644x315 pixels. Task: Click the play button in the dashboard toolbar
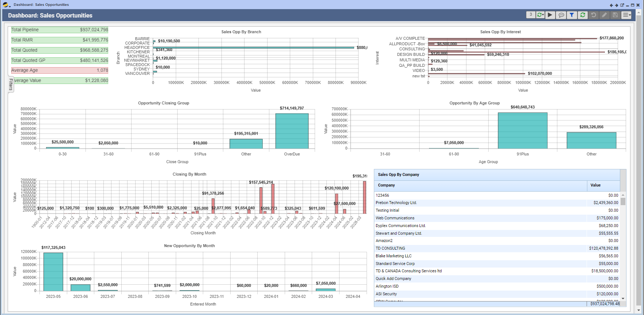(550, 15)
